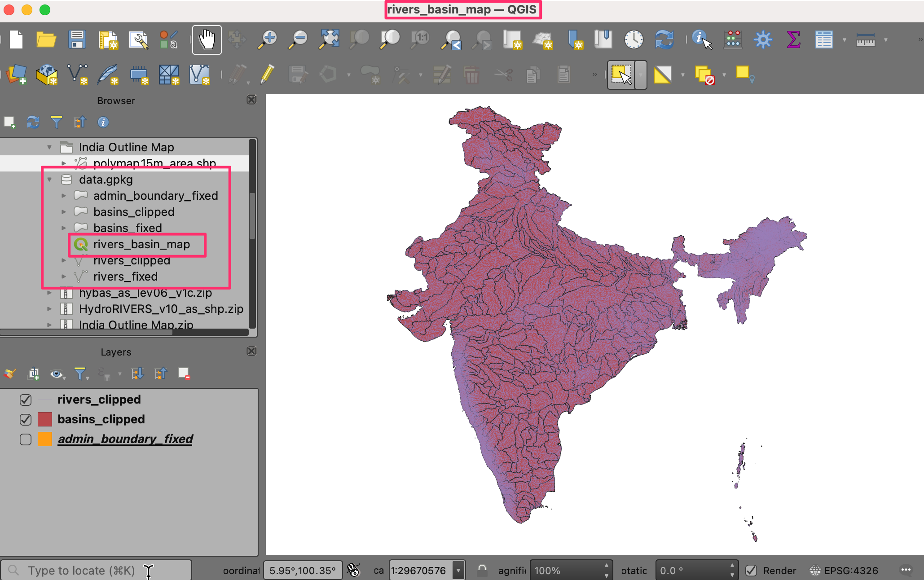
Task: Click the Open Attribute Table icon
Action: point(824,40)
